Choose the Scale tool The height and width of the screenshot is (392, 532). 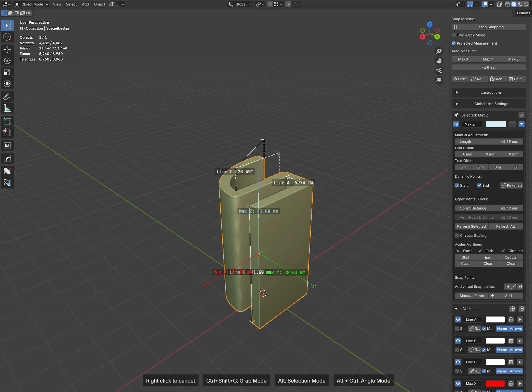[7, 72]
